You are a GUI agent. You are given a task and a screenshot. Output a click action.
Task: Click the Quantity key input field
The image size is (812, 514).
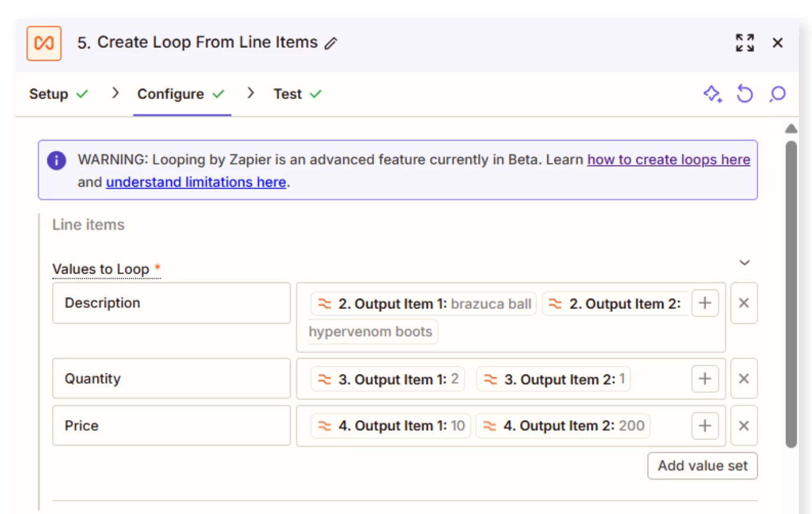171,379
